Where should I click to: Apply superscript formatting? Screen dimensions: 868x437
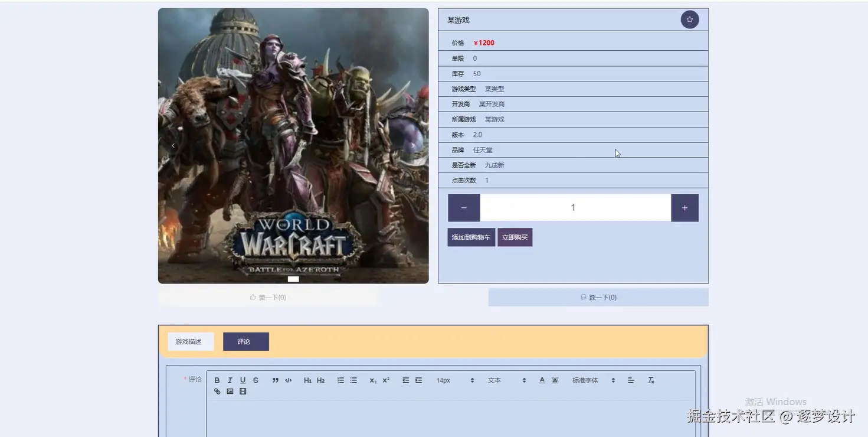386,380
